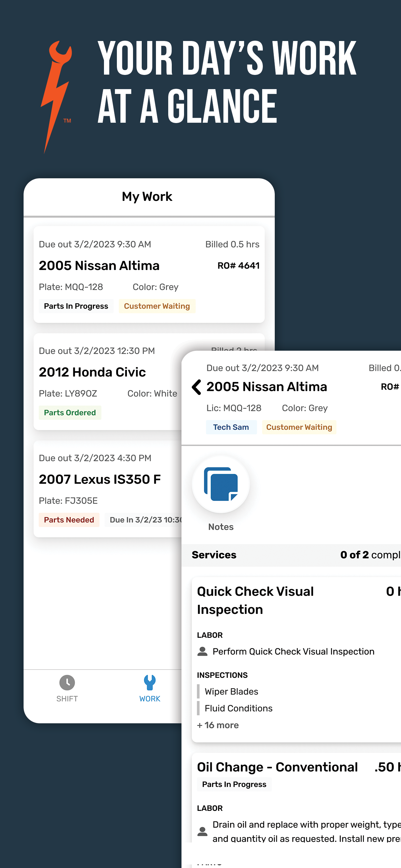Open the WORK tab label
This screenshot has height=868, width=401.
coord(149,698)
